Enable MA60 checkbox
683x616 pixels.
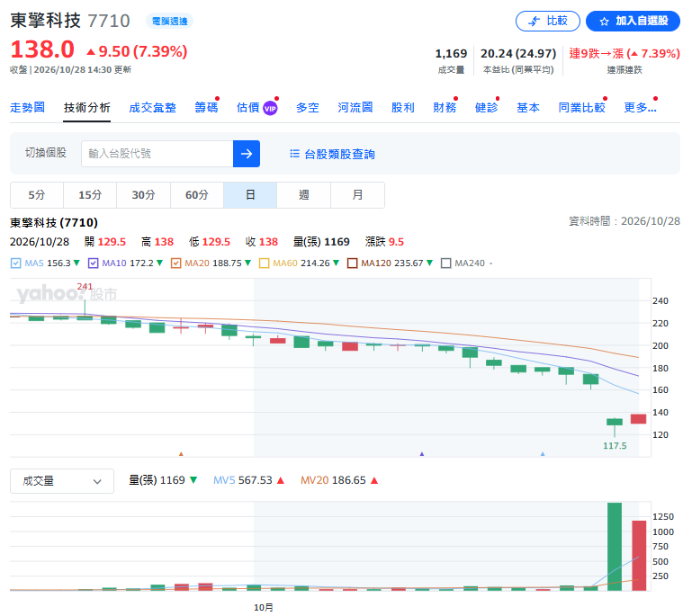(264, 263)
